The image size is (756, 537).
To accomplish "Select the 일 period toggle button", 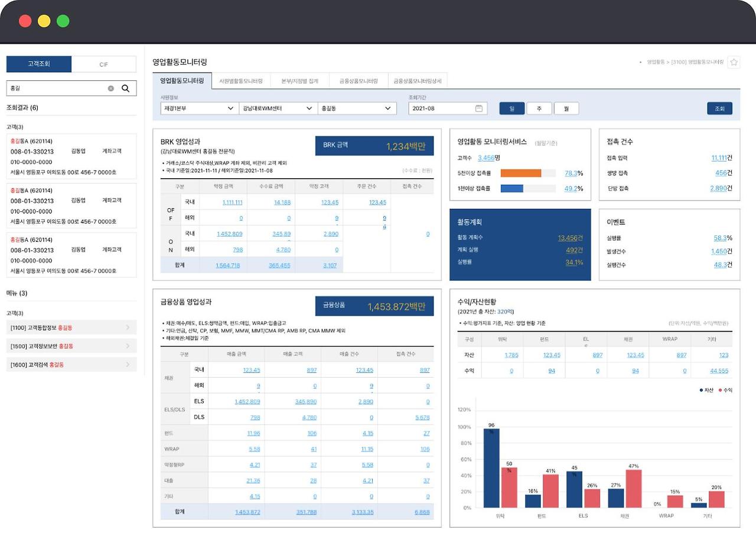I will coord(512,109).
